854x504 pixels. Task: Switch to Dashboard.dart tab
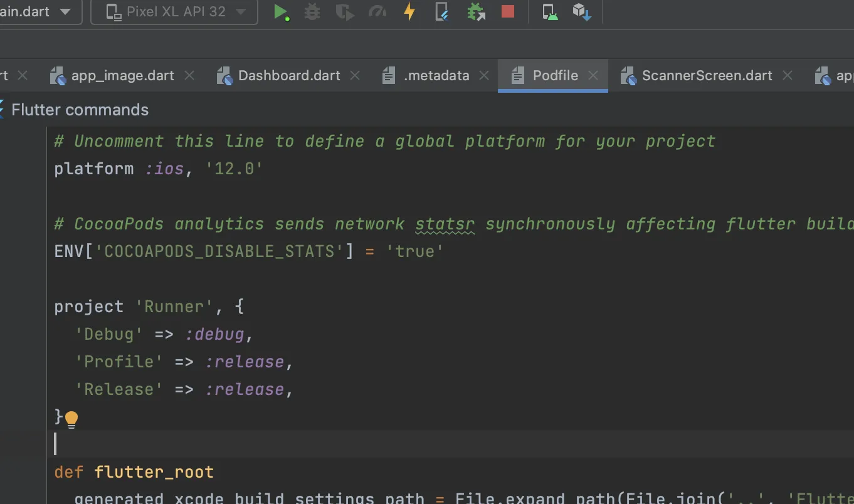tap(289, 76)
